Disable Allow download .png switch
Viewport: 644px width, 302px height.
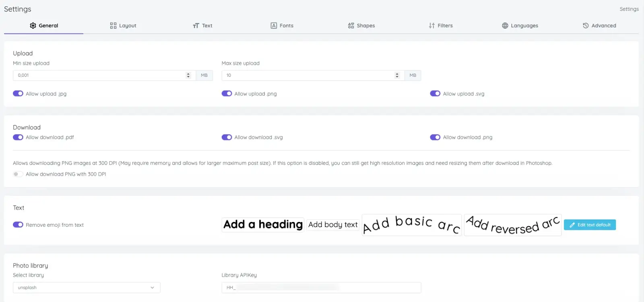click(435, 138)
